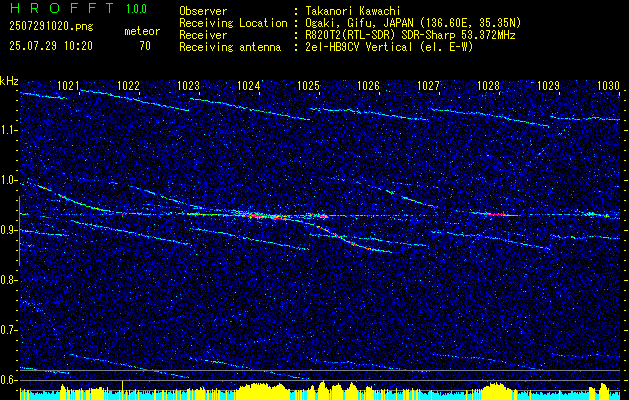Click the 1022 time axis label
Image resolution: width=629 pixels, height=400 pixels.
pyautogui.click(x=128, y=85)
